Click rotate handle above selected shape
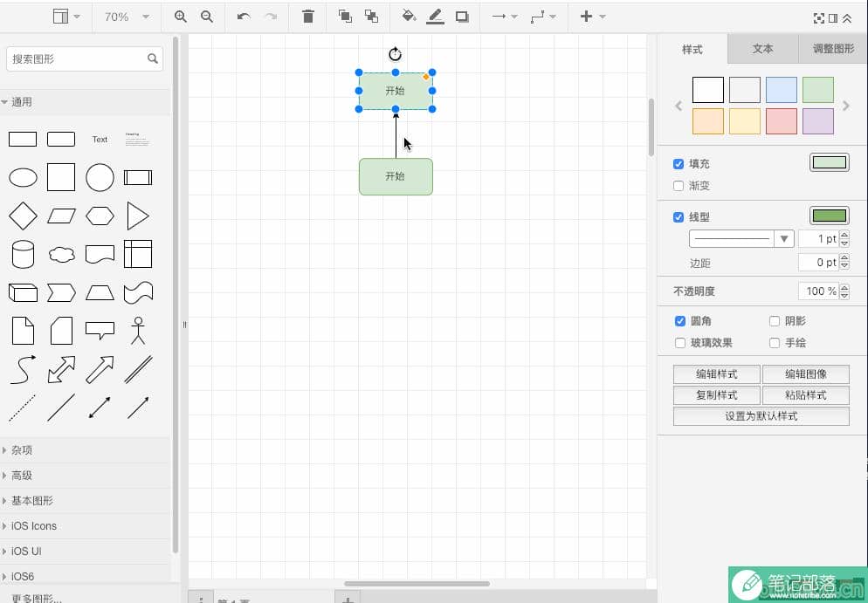This screenshot has height=603, width=868. [395, 54]
